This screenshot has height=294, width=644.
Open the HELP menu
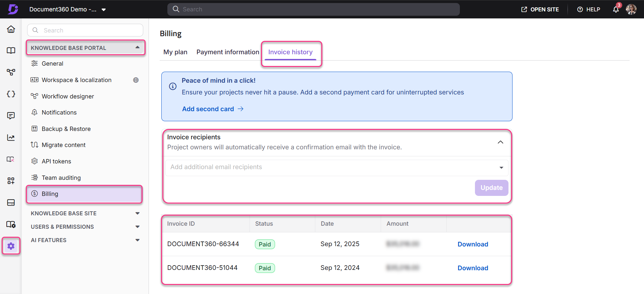tap(589, 9)
